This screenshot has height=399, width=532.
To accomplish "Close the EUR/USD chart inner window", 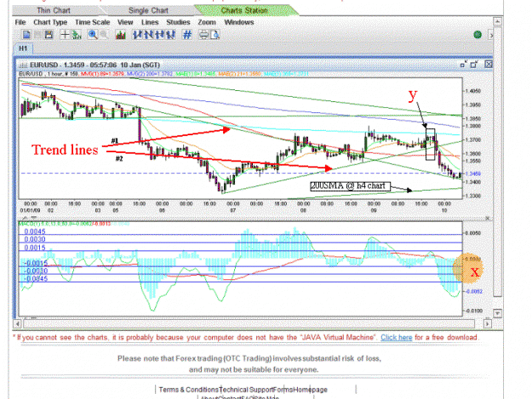I will (489, 64).
